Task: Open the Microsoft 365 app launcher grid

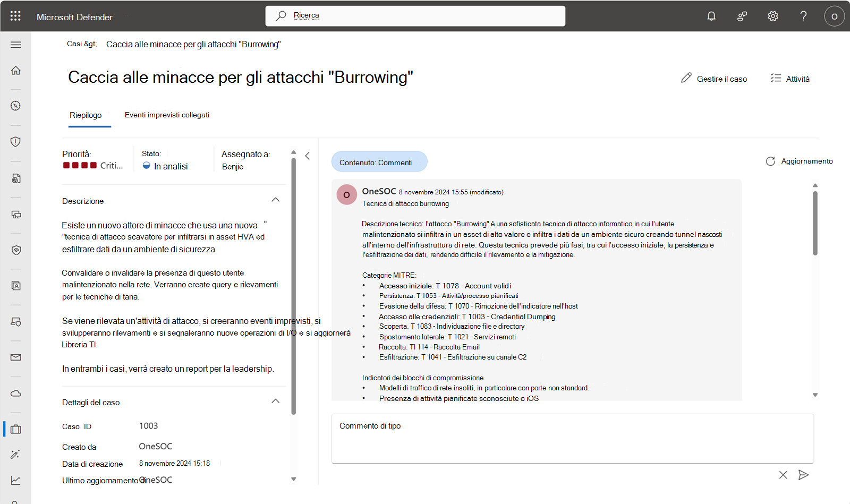Action: pyautogui.click(x=15, y=16)
